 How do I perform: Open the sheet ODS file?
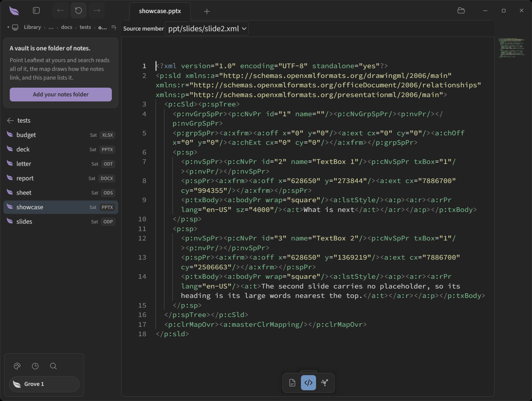coord(61,193)
